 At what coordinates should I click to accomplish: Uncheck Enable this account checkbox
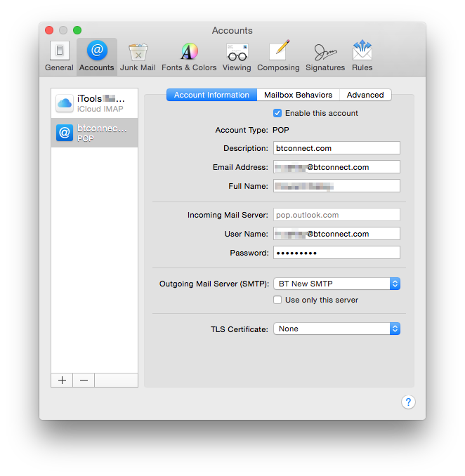[x=277, y=113]
